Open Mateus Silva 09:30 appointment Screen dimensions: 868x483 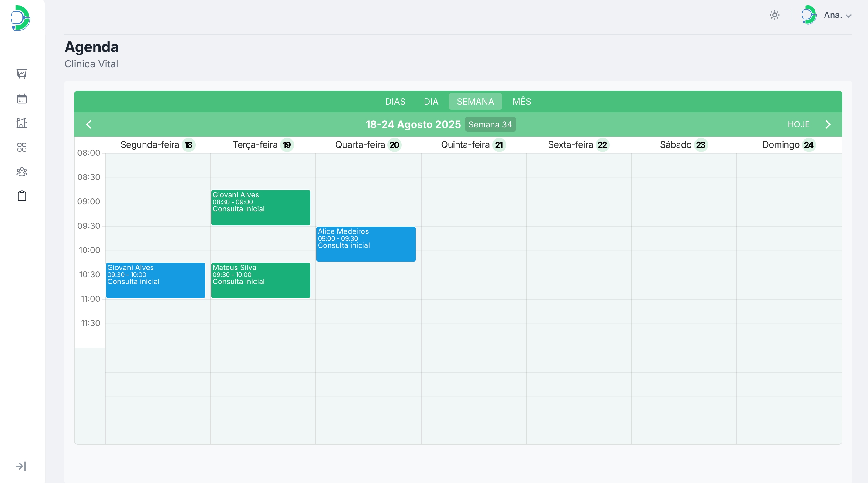click(x=260, y=280)
